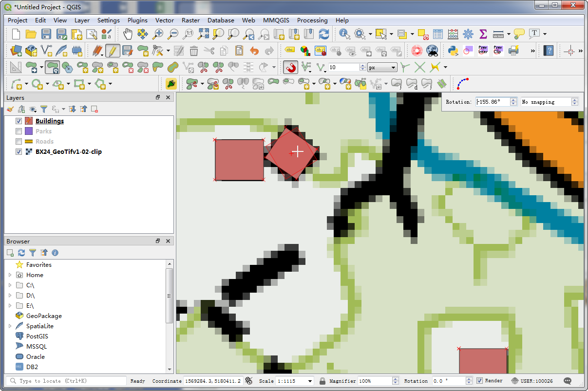
Task: Open project with the yellow folder icon
Action: click(31, 34)
